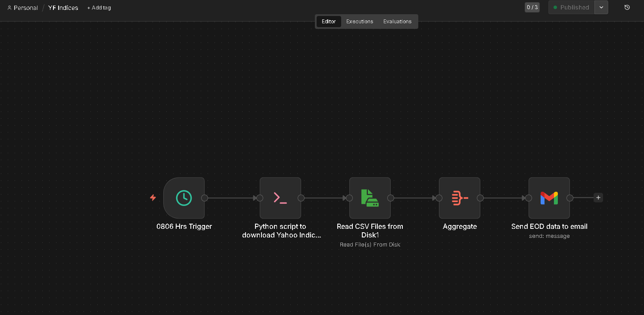Click the Add tag link
644x315 pixels.
pos(99,8)
